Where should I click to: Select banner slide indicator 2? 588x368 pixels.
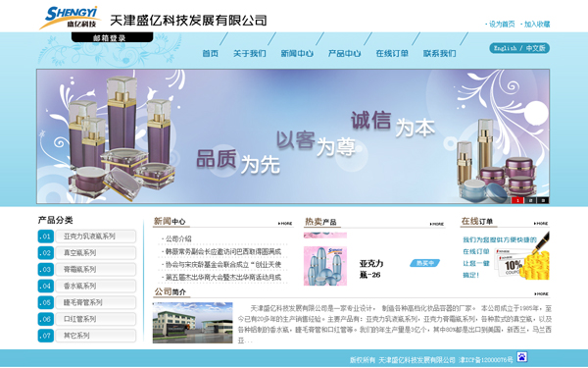[x=530, y=200]
